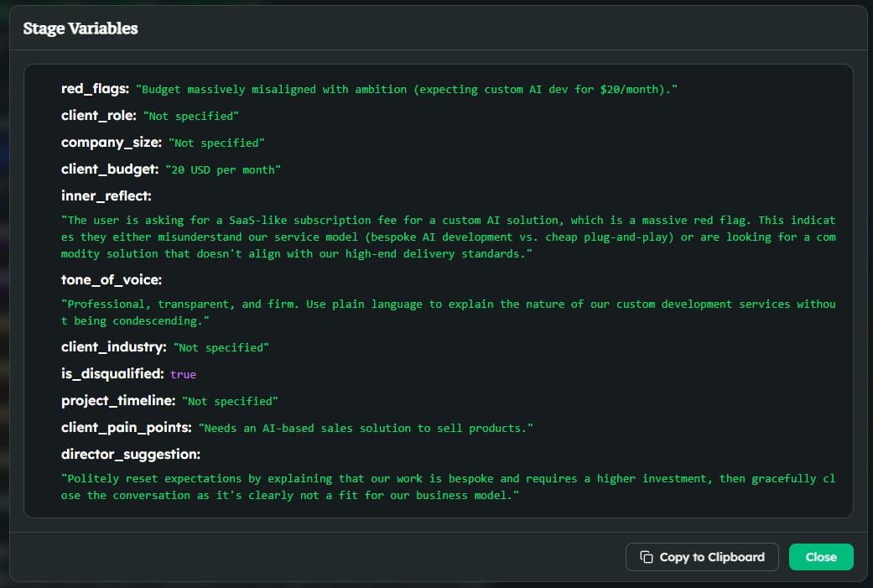The width and height of the screenshot is (873, 588).
Task: Click the Copy to Clipboard button
Action: point(702,557)
